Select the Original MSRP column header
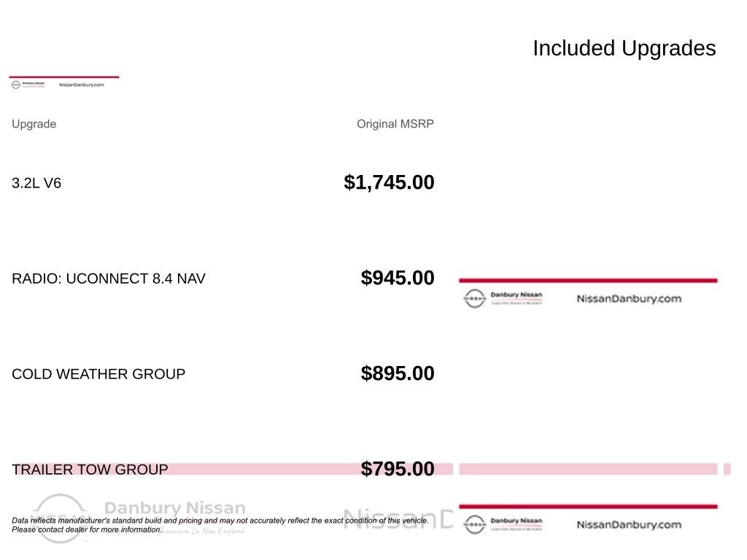 [395, 124]
